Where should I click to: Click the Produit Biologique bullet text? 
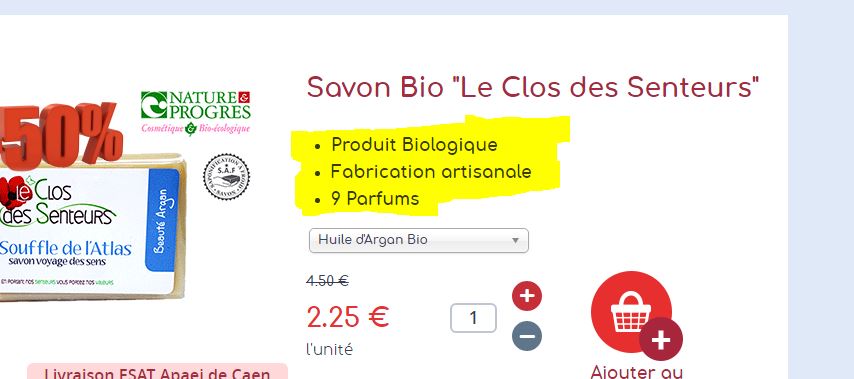coord(414,145)
